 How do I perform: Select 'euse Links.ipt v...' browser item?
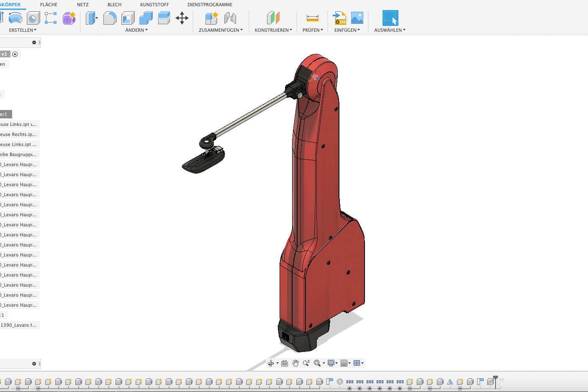(x=19, y=124)
